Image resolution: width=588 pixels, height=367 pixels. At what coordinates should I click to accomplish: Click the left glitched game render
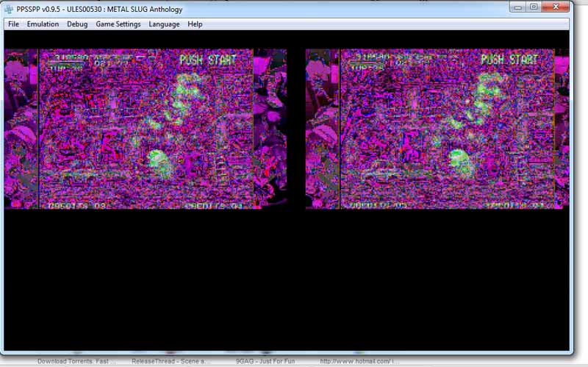(x=145, y=129)
